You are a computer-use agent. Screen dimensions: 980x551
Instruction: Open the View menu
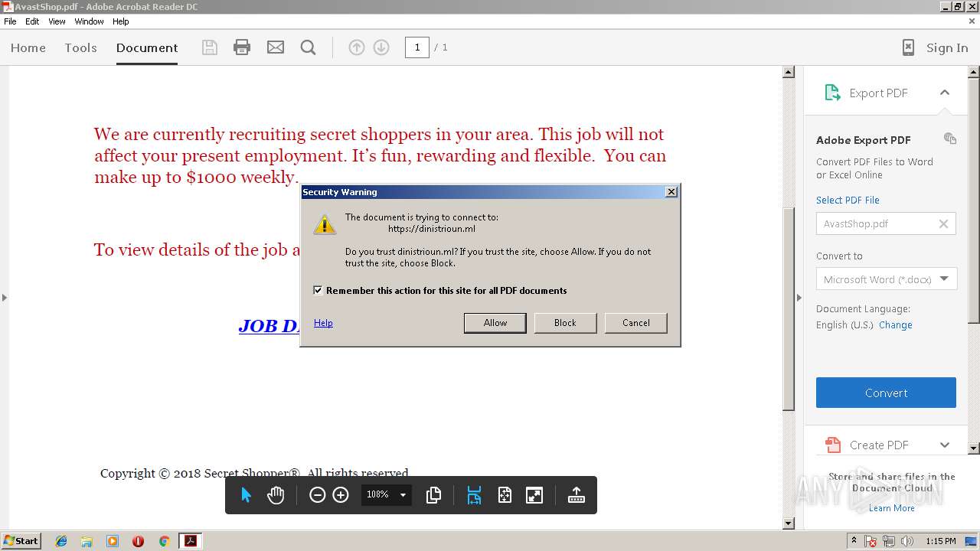click(x=57, y=21)
